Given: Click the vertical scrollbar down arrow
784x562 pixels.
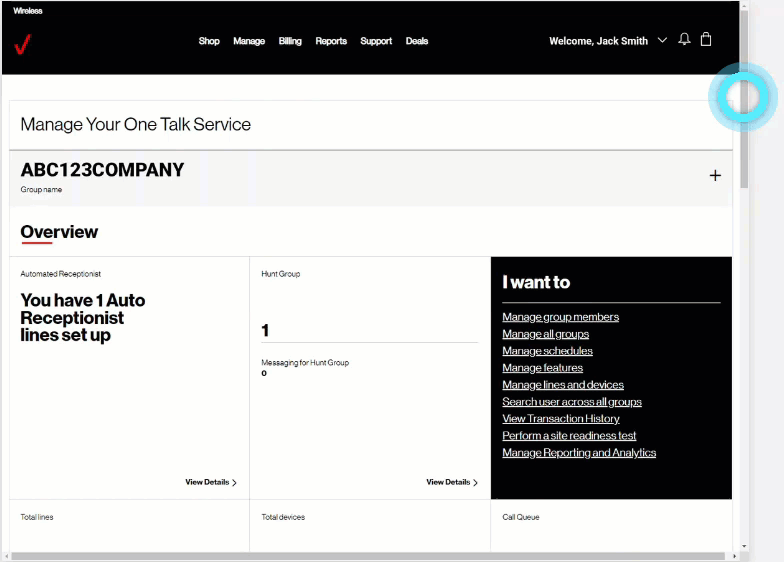Looking at the screenshot, I should (743, 547).
